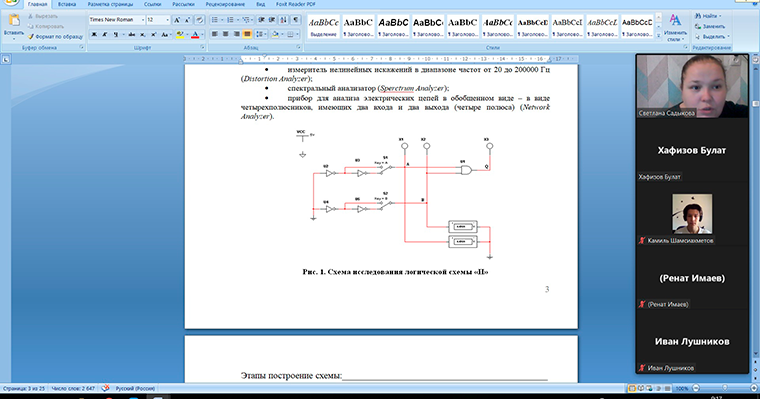Open the Times New Roman font name dropdown
Screen dimensions: 760x399
(142, 20)
